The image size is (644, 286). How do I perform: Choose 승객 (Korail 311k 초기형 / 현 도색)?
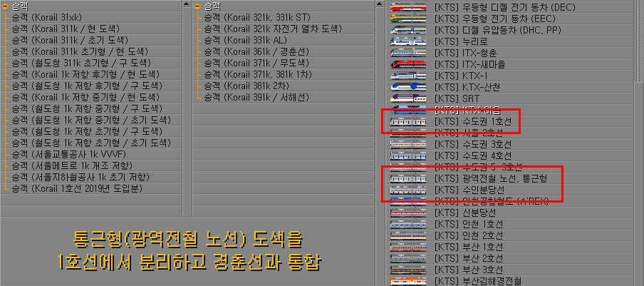pos(79,52)
